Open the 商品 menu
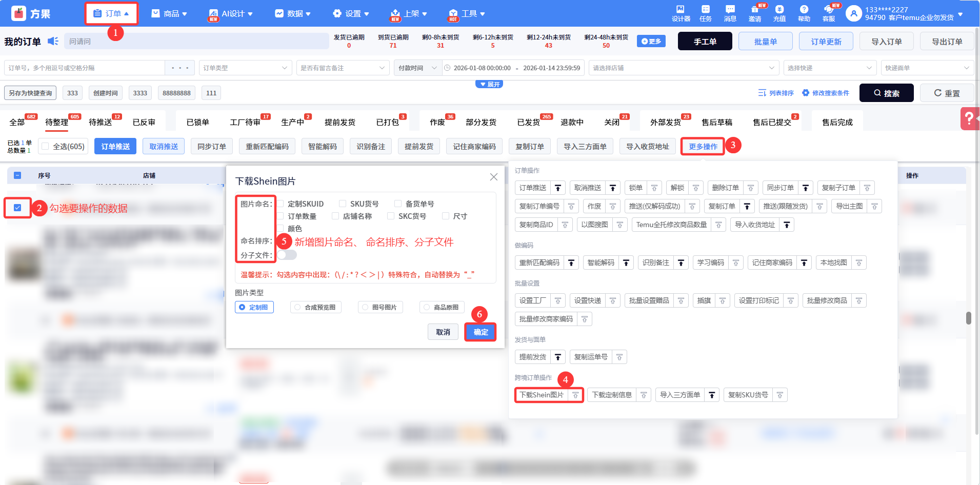Image resolution: width=980 pixels, height=485 pixels. pyautogui.click(x=169, y=14)
